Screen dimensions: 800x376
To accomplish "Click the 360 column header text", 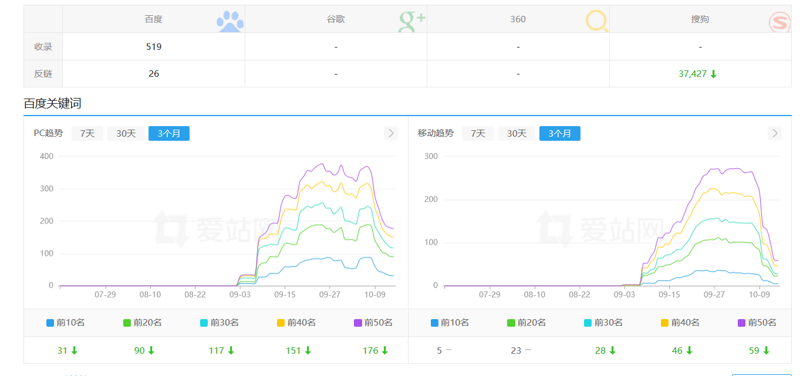I will [518, 20].
